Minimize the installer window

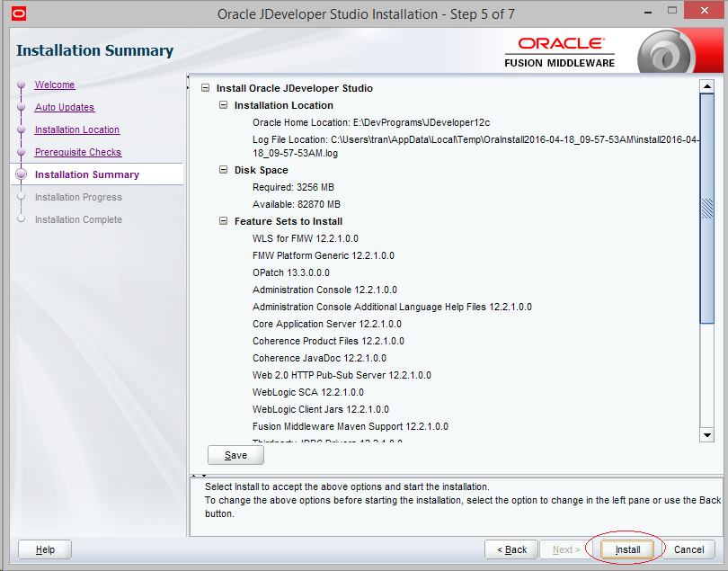[648, 12]
